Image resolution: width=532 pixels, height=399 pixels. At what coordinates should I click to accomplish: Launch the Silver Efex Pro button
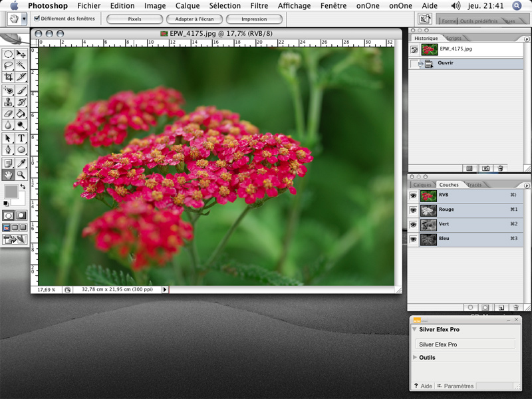[x=465, y=344]
